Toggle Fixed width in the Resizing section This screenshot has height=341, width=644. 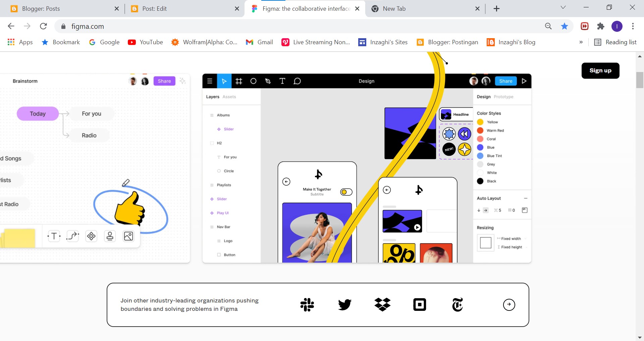point(511,238)
